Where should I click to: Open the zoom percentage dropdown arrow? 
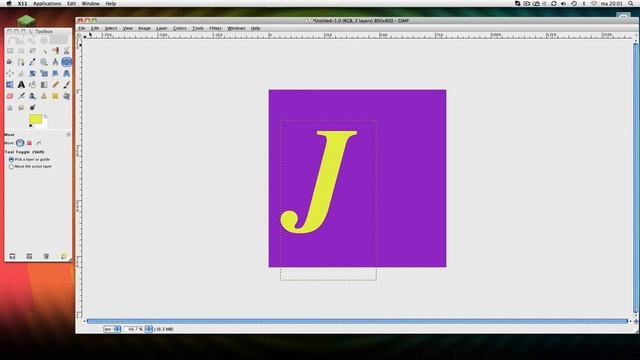[x=149, y=329]
